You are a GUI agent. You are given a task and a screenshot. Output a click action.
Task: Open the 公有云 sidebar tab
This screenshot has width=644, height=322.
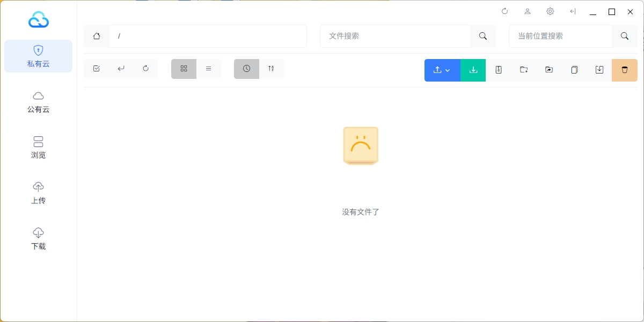coord(38,101)
